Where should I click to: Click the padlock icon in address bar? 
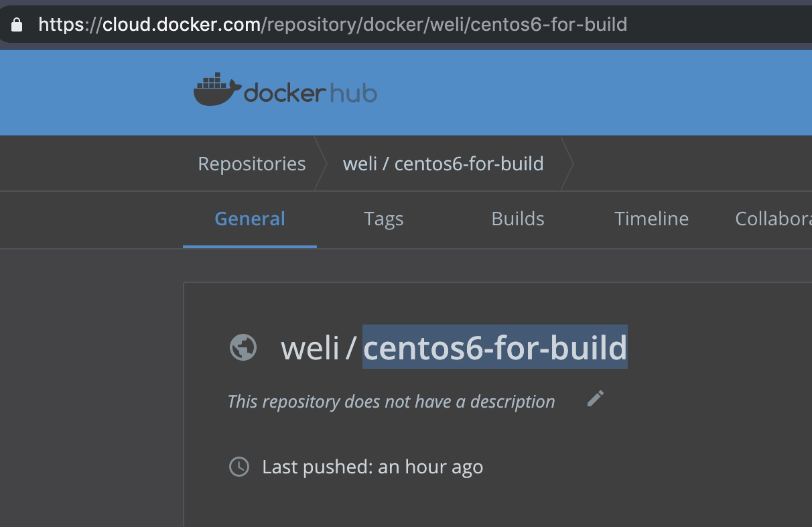[x=17, y=25]
